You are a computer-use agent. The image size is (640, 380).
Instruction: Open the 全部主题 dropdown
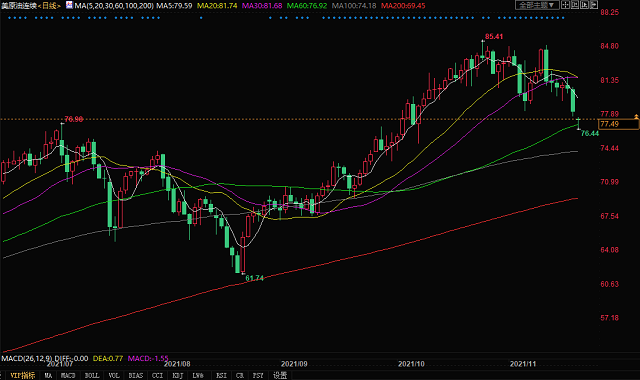537,5
